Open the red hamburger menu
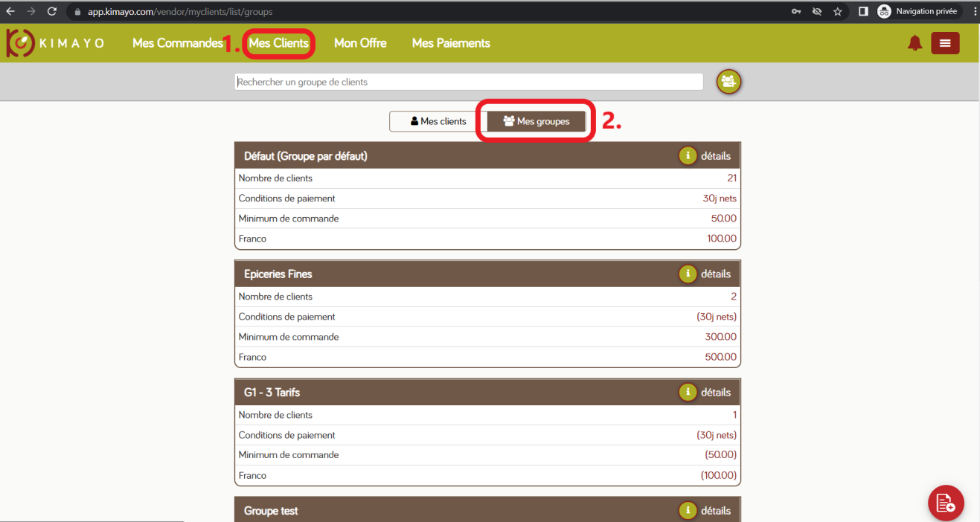The width and height of the screenshot is (980, 522). pos(945,43)
